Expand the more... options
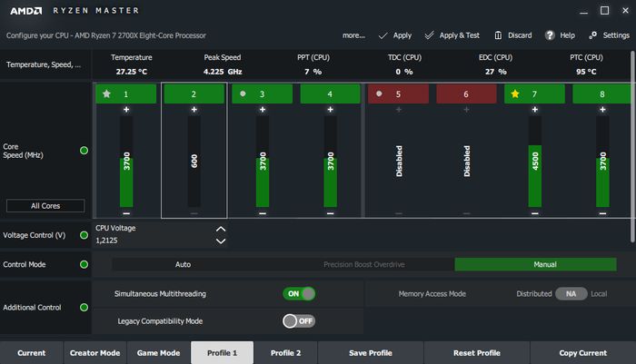This screenshot has height=364, width=636. coord(353,35)
